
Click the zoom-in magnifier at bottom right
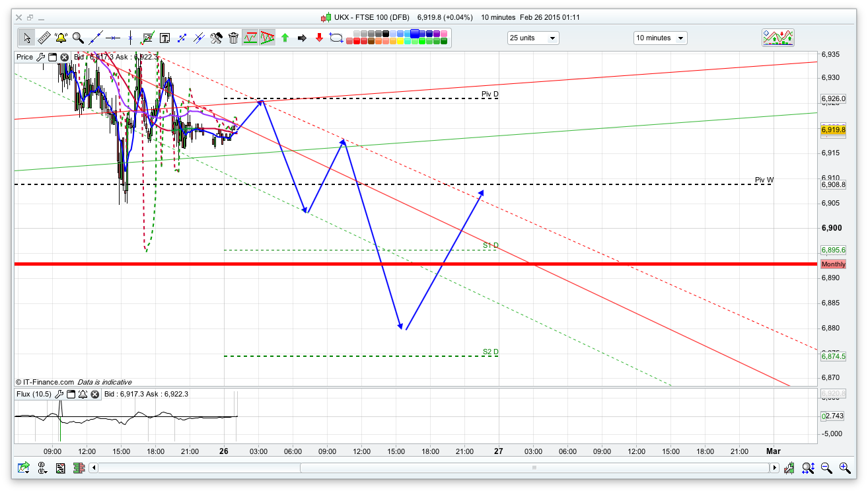click(x=844, y=468)
